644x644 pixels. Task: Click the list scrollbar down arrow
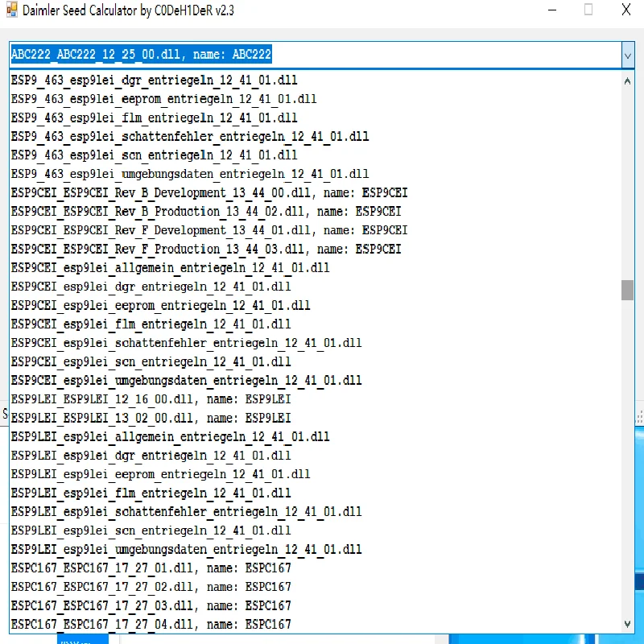pos(627,624)
